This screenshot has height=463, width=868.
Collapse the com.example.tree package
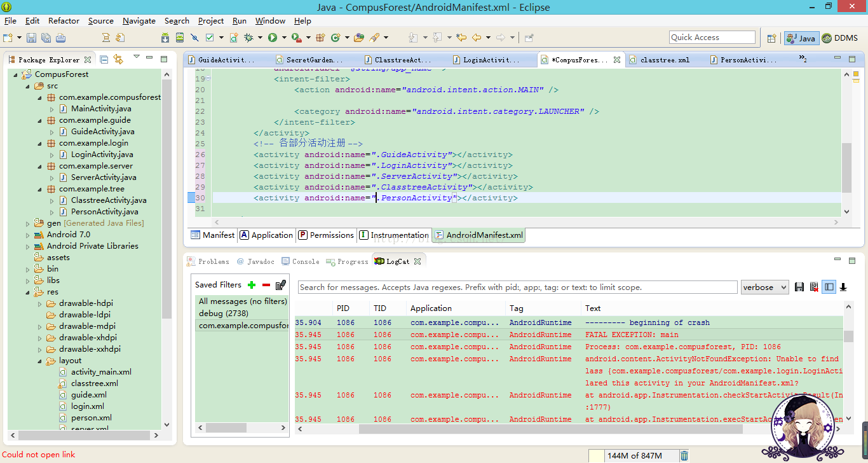coord(39,189)
